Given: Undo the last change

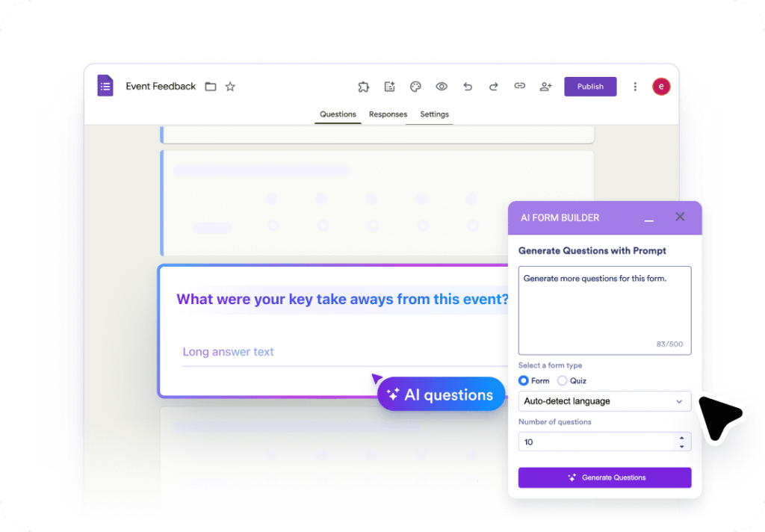Looking at the screenshot, I should (468, 86).
